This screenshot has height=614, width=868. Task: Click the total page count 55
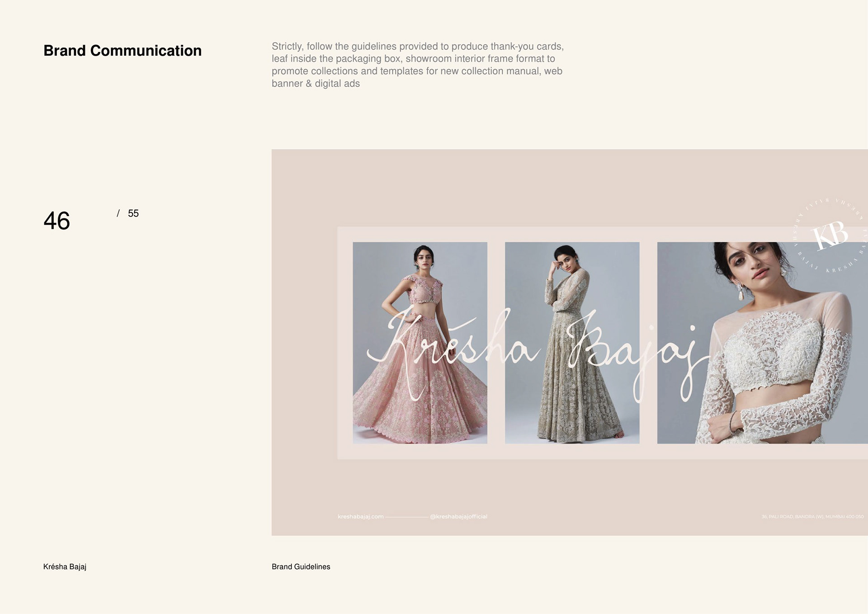(133, 213)
